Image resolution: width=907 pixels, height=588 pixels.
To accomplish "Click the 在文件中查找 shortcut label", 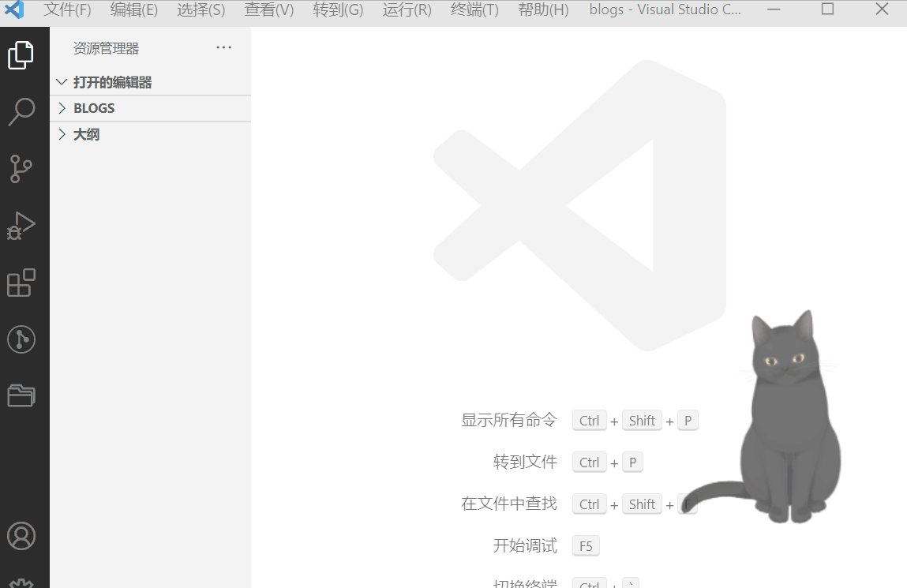I will (509, 504).
